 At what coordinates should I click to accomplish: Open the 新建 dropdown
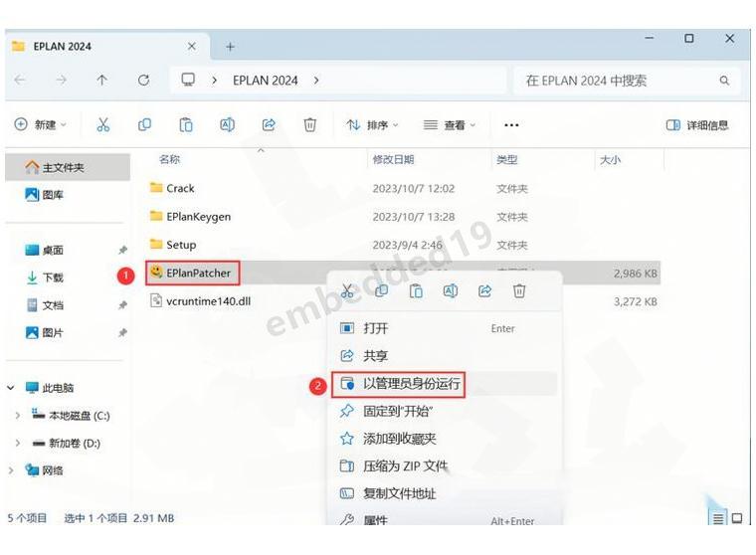(41, 125)
